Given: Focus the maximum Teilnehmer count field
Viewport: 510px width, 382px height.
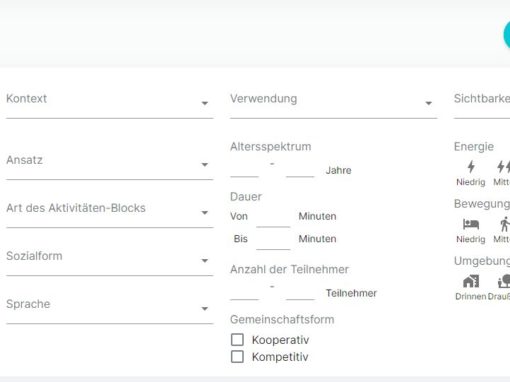Looking at the screenshot, I should coord(300,293).
